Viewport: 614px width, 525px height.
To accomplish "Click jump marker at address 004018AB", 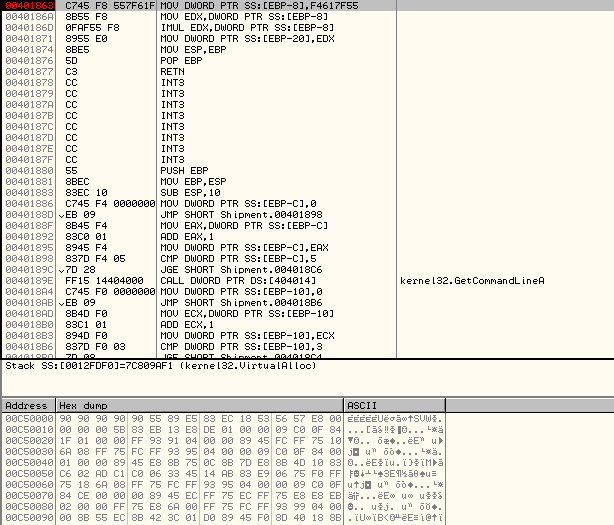I will [x=59, y=302].
